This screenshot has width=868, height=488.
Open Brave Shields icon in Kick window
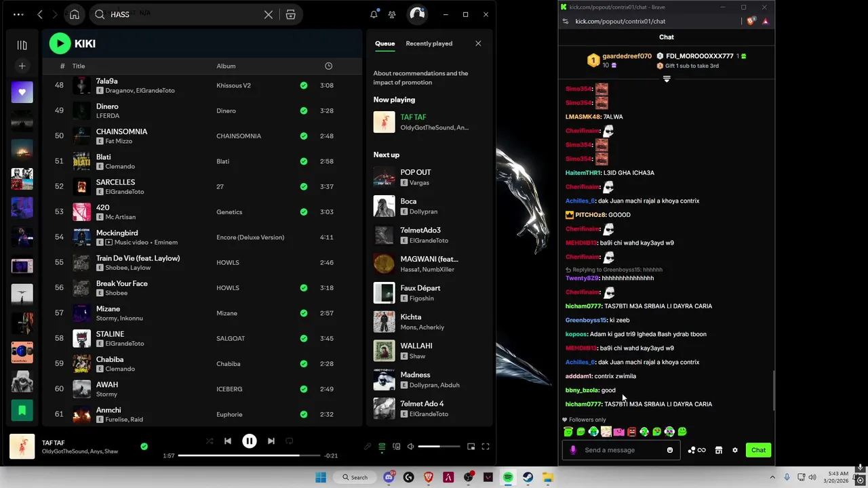pyautogui.click(x=751, y=21)
